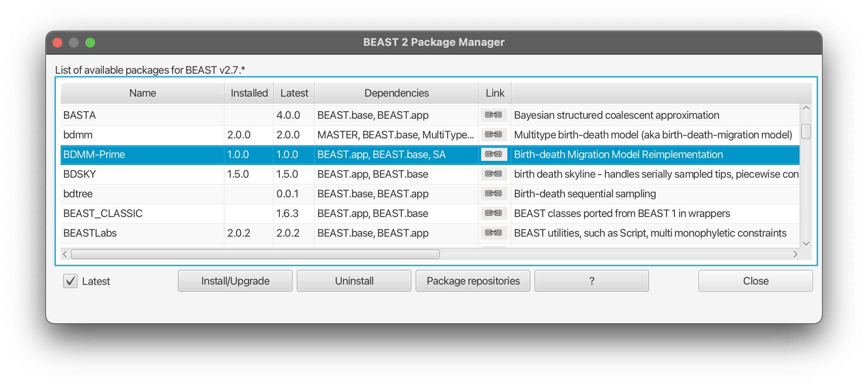Sort by the Latest column header
The width and height of the screenshot is (868, 384).
click(294, 93)
